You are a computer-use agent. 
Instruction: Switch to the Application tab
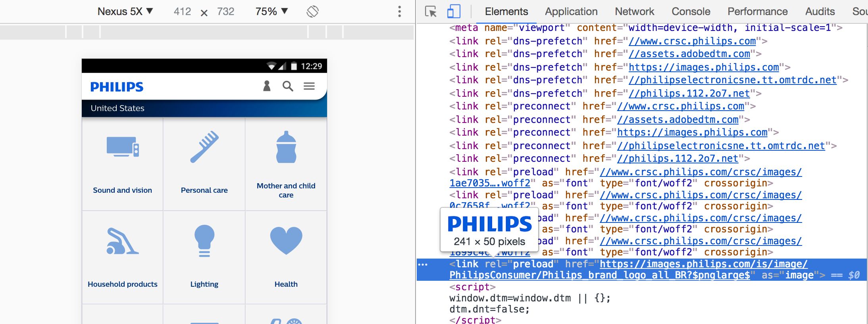(x=571, y=12)
